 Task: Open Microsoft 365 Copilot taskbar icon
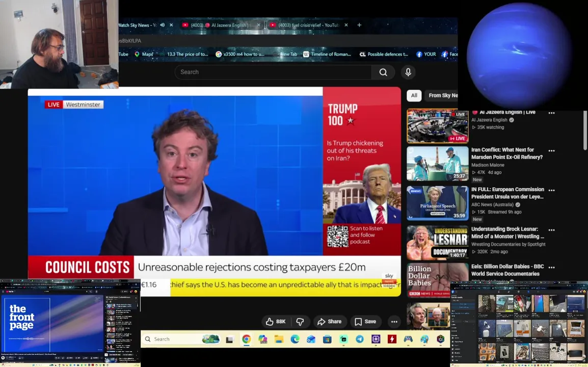[262, 339]
